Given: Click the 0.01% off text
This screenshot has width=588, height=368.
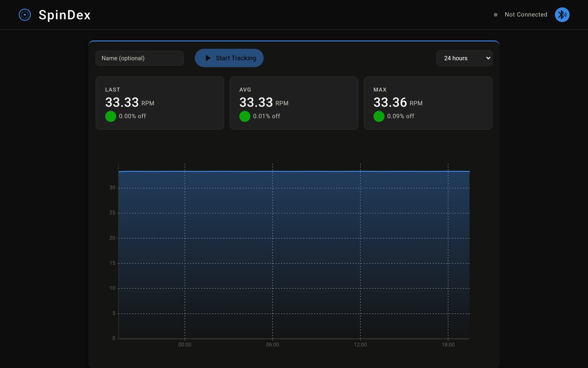Looking at the screenshot, I should click(x=266, y=116).
